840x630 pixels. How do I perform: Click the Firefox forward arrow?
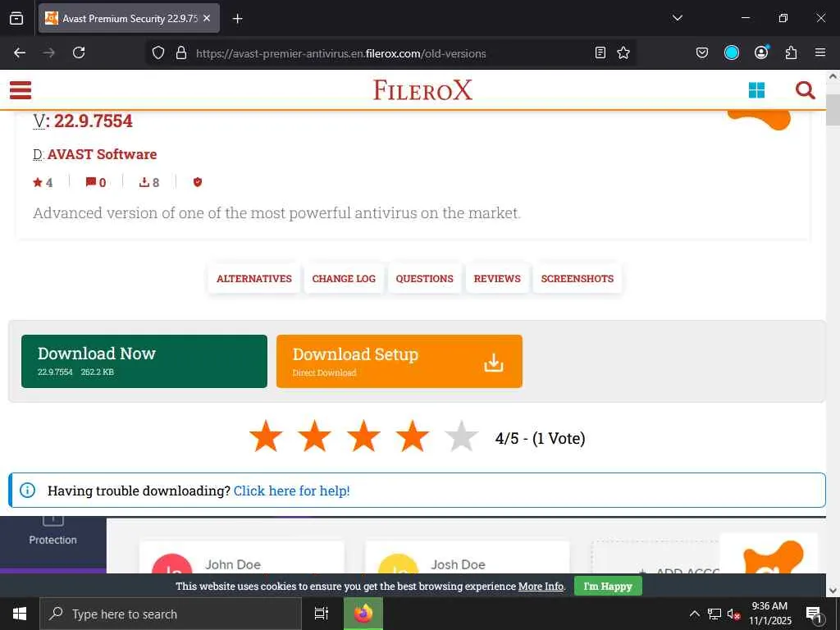(48, 52)
